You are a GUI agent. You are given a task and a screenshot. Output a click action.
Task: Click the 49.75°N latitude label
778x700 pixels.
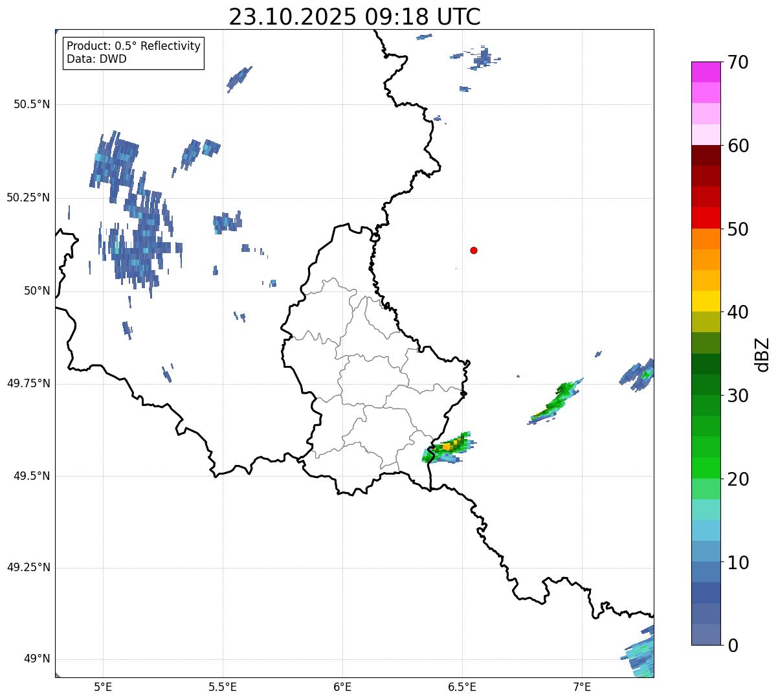point(28,383)
